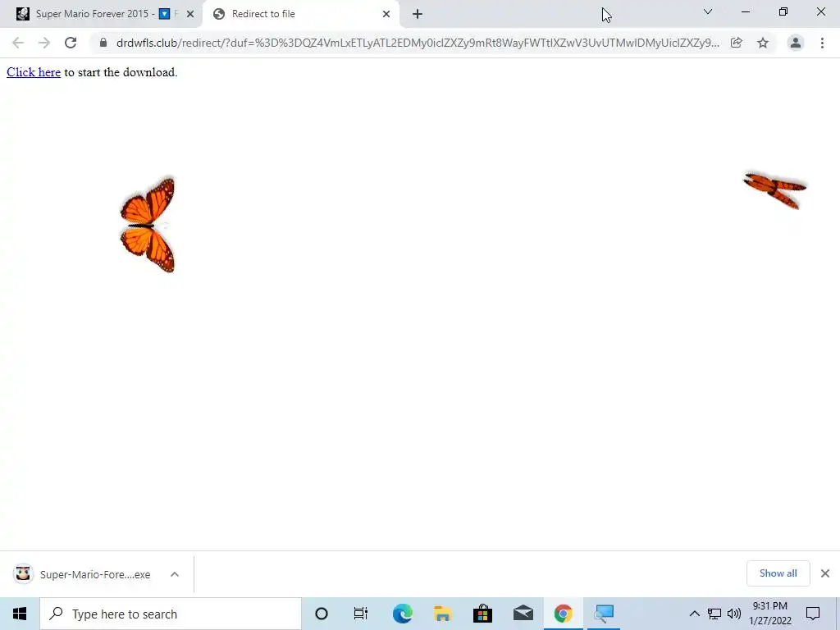
Task: Reload the current page
Action: (x=71, y=43)
